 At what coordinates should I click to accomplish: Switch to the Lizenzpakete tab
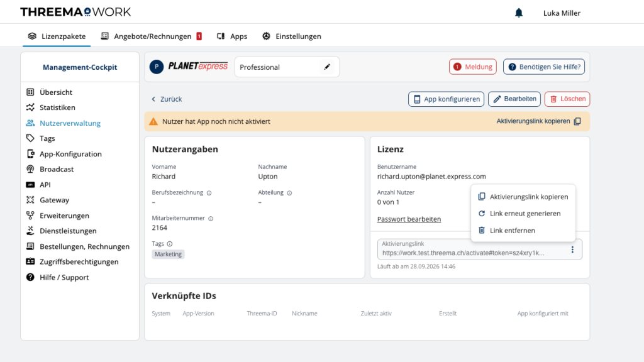point(57,36)
